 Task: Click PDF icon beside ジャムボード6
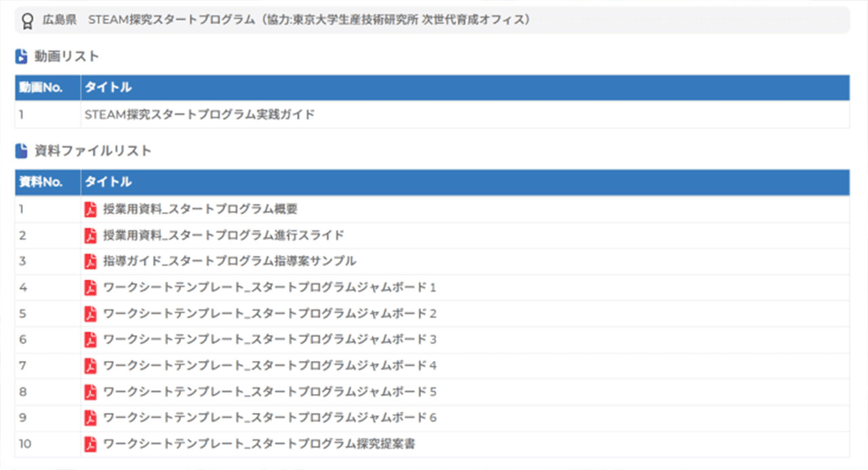90,418
